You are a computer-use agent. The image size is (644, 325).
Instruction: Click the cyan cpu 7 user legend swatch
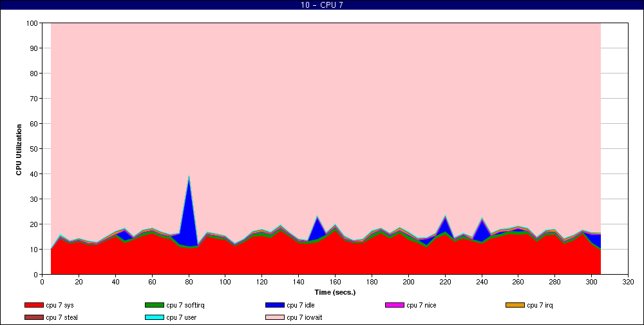(154, 318)
